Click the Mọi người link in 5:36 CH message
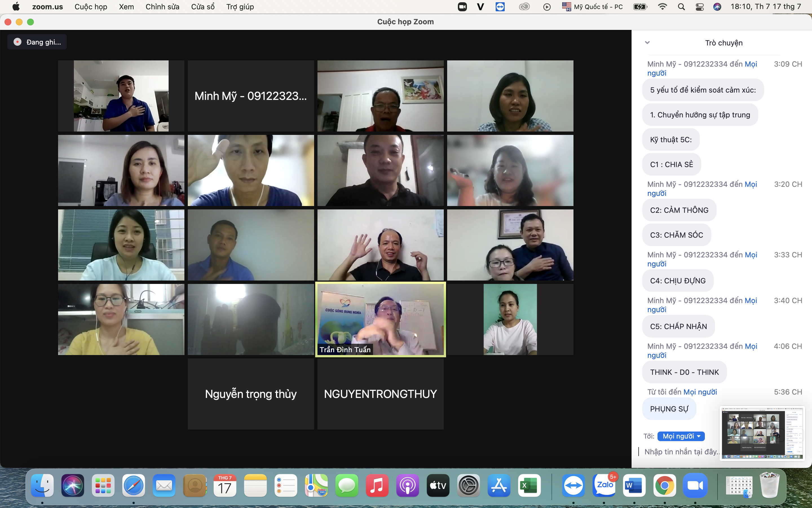The image size is (812, 508). point(700,392)
